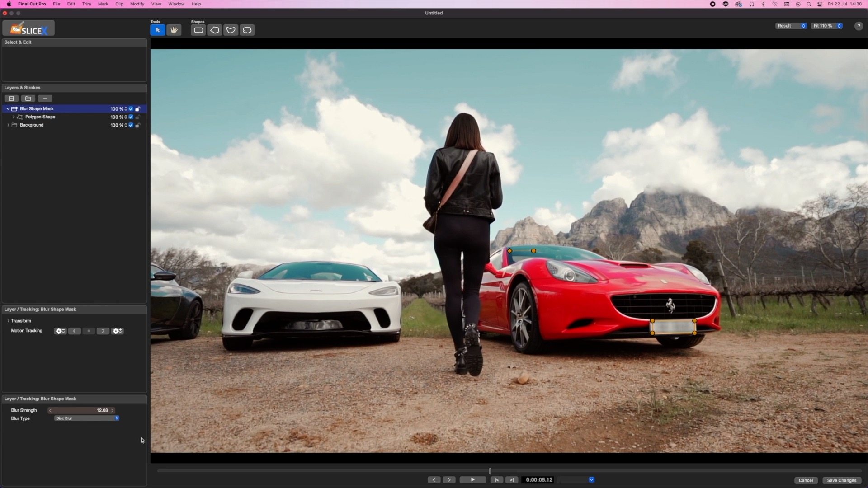Uncheck the Background layer checkbox
This screenshot has width=868, height=488.
[x=131, y=125]
